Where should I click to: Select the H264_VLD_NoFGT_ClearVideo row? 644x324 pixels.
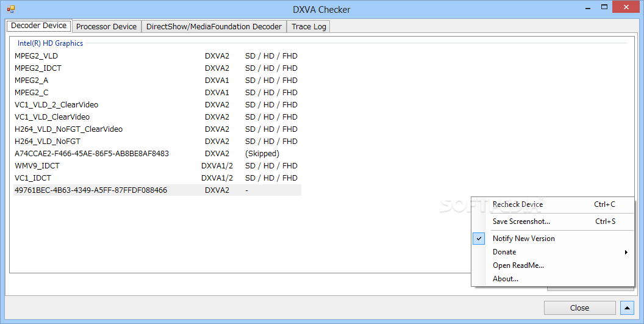coord(157,129)
